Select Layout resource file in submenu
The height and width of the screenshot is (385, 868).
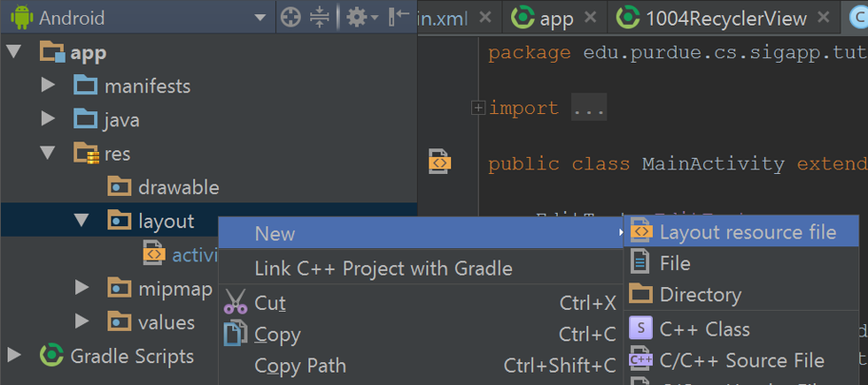(x=741, y=232)
